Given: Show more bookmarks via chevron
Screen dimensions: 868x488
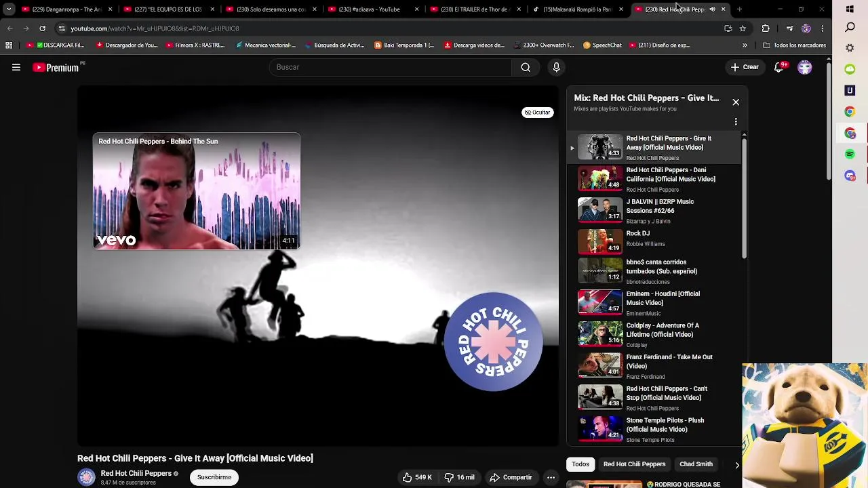Looking at the screenshot, I should (745, 45).
